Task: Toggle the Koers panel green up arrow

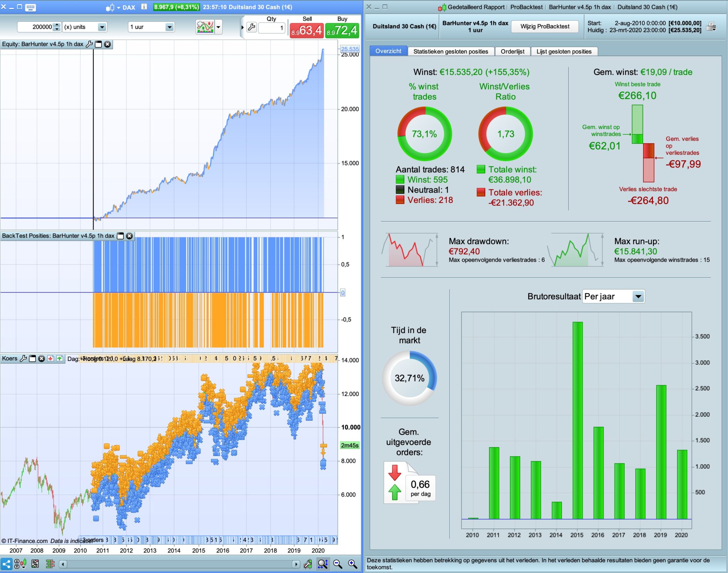Action: click(x=59, y=358)
